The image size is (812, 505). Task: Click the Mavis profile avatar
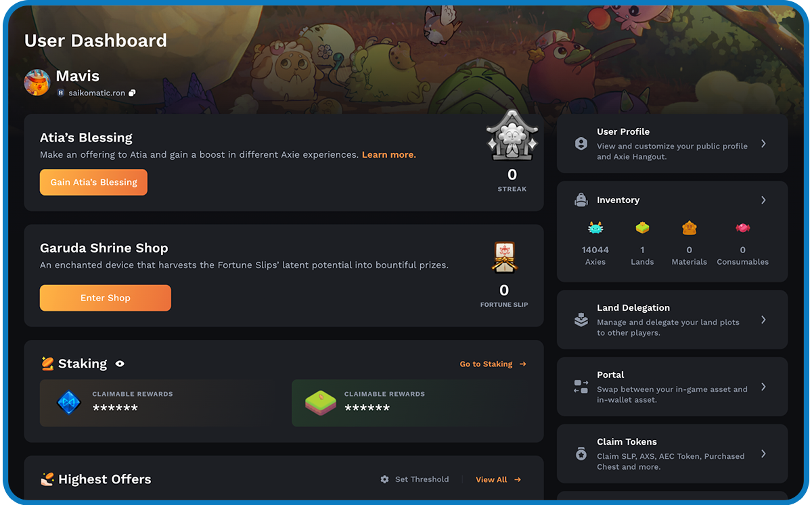(x=37, y=83)
